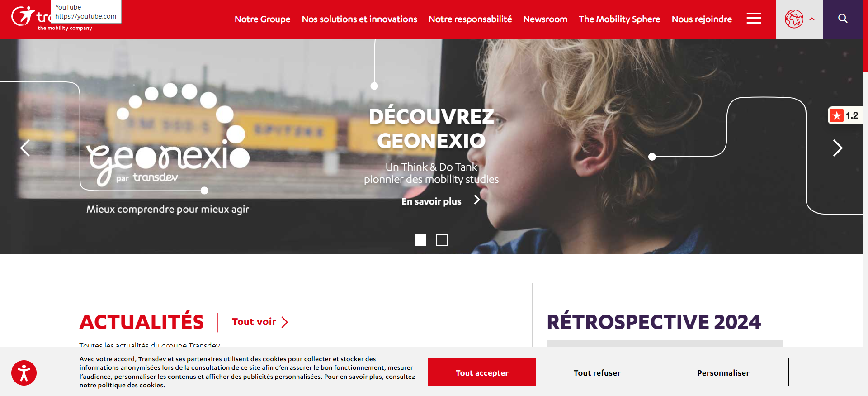
Task: Click the globe language selector icon
Action: 794,19
